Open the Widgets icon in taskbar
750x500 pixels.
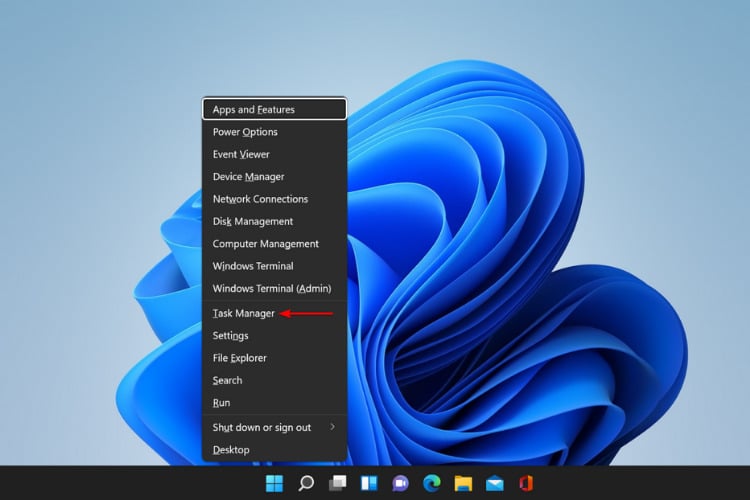[x=369, y=483]
